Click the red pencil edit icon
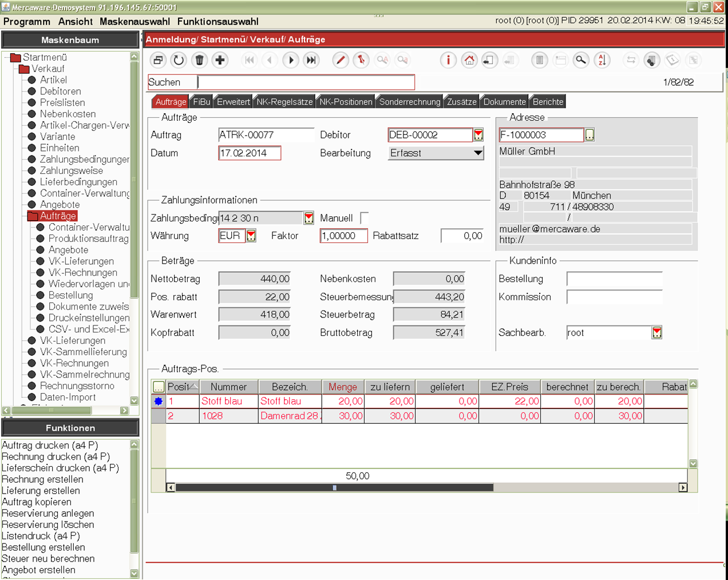The height and width of the screenshot is (580, 728). click(x=341, y=60)
